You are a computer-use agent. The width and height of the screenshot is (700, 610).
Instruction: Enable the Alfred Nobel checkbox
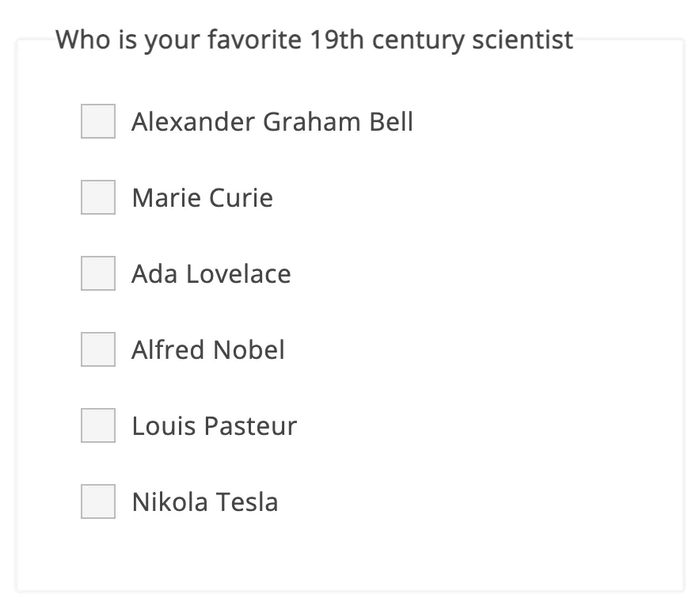tap(98, 349)
